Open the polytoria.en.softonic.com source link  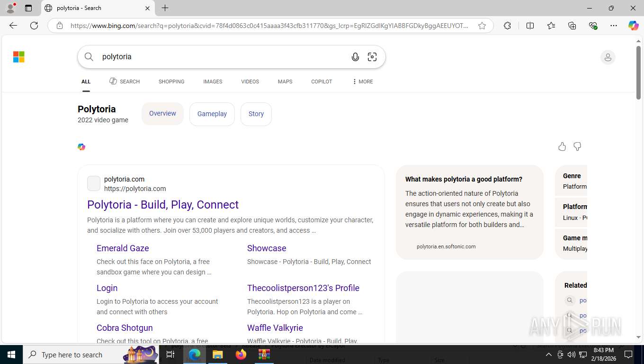[x=446, y=246]
